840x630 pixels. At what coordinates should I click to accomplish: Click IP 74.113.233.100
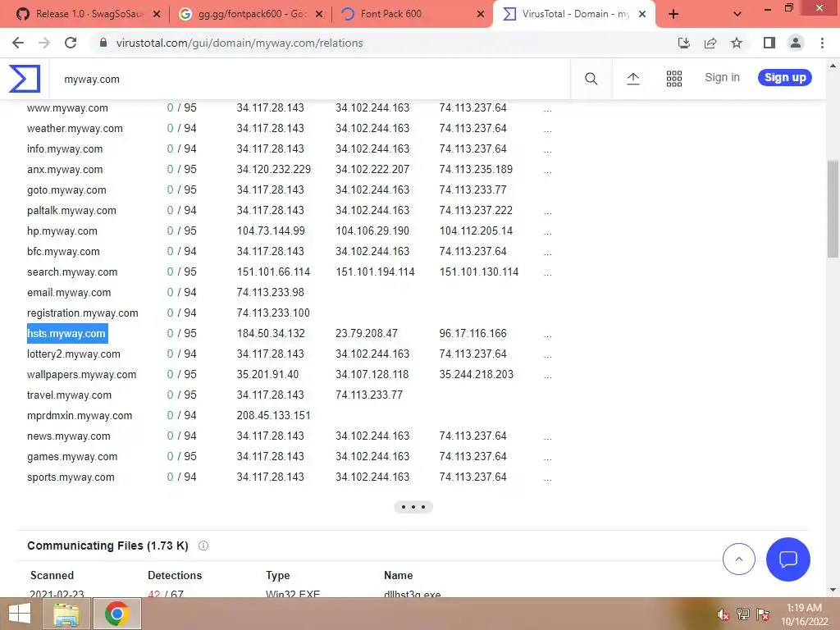(273, 313)
